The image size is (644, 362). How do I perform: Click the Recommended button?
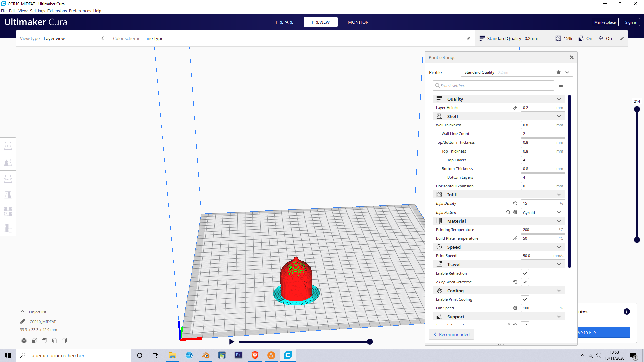pos(451,334)
